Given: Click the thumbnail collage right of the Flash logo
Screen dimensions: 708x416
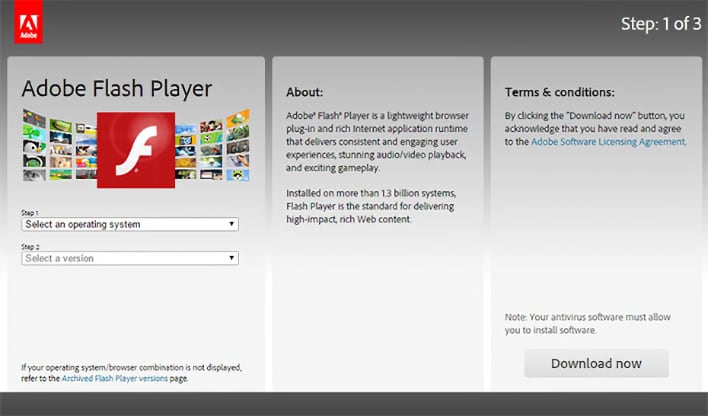Looking at the screenshot, I should coord(212,145).
